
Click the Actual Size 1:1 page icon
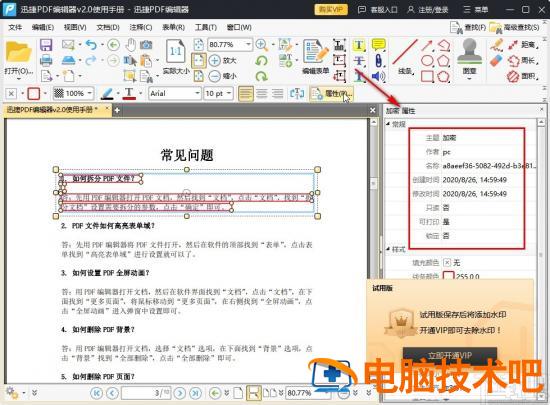pyautogui.click(x=175, y=51)
